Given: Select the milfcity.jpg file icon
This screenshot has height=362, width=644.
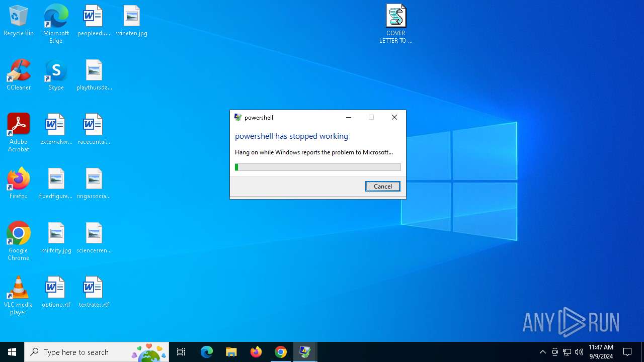Looking at the screenshot, I should 56,238.
